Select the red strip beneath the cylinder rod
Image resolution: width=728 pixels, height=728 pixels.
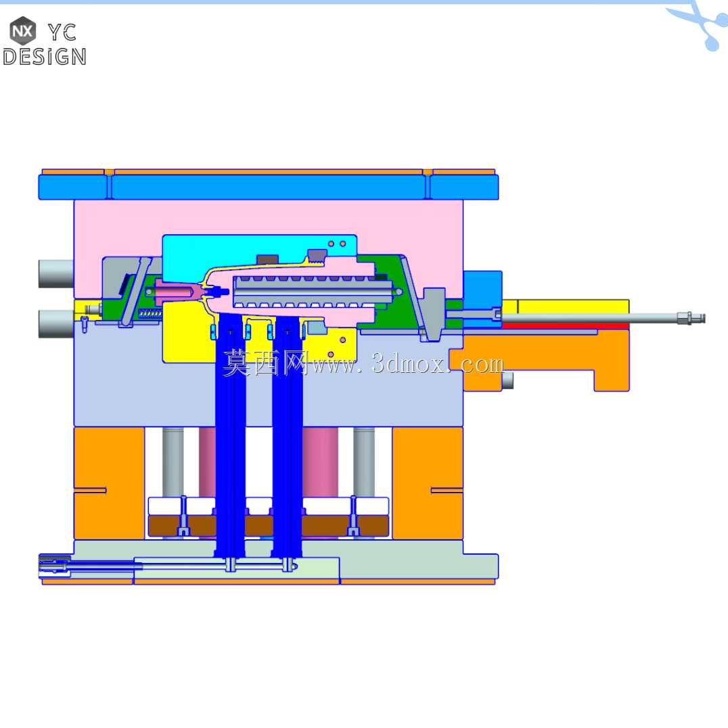(566, 326)
